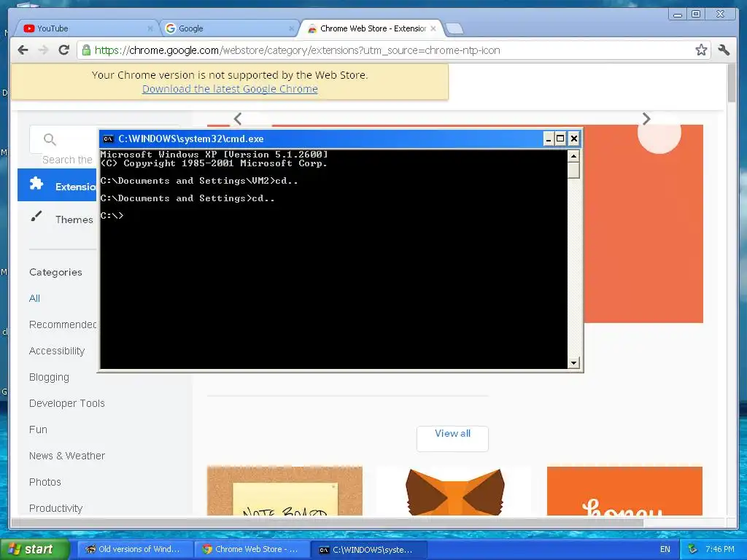Click the 7:46 PM clock

point(720,549)
